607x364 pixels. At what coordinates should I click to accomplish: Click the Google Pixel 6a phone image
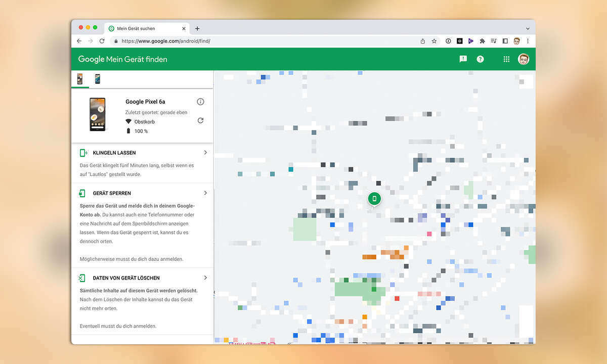tap(98, 115)
